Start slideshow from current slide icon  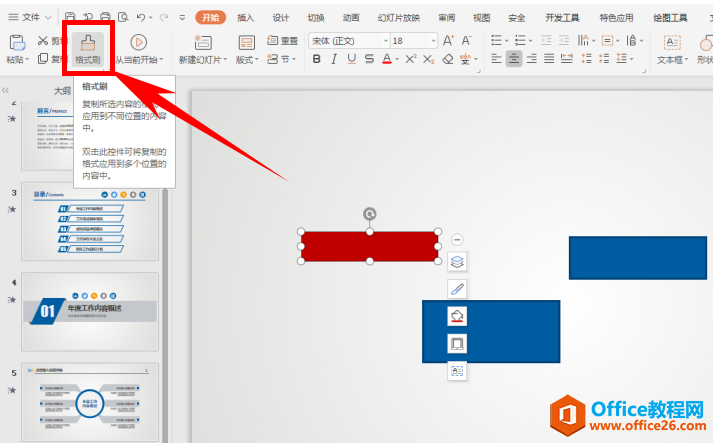(139, 42)
